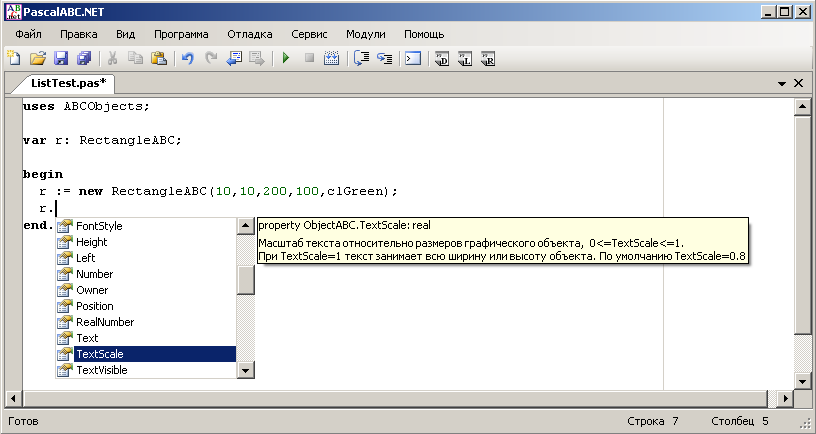Click the uses ABCObjects code line
The height and width of the screenshot is (434, 816).
[x=86, y=106]
